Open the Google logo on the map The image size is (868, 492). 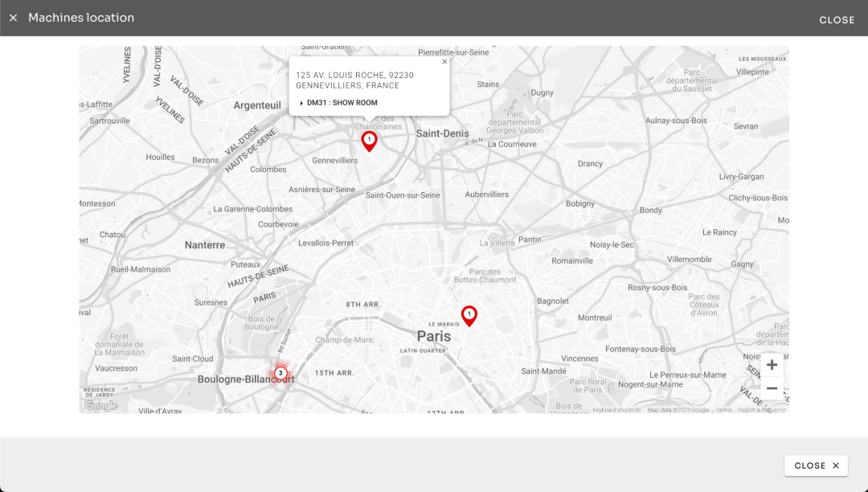point(101,406)
